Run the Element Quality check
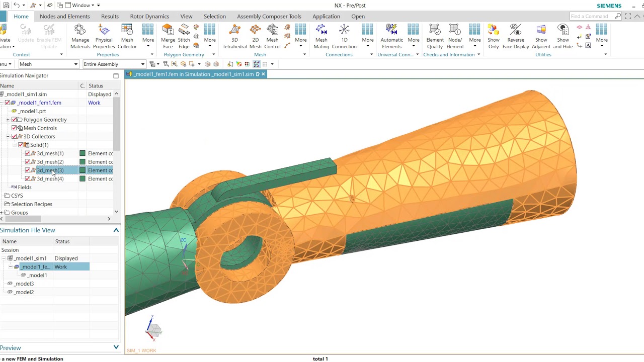644x362 pixels. (x=435, y=36)
